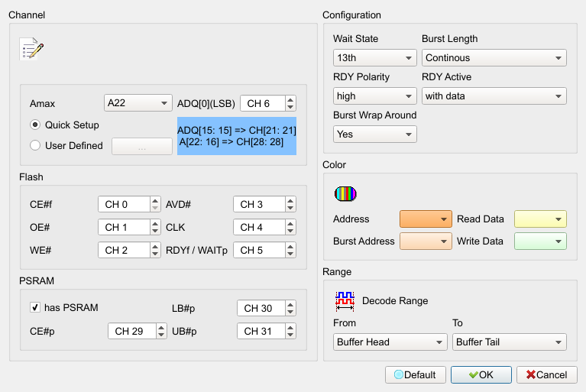Click the LB#p CH 30 input field
Screen dimensions: 586x392
(x=261, y=308)
